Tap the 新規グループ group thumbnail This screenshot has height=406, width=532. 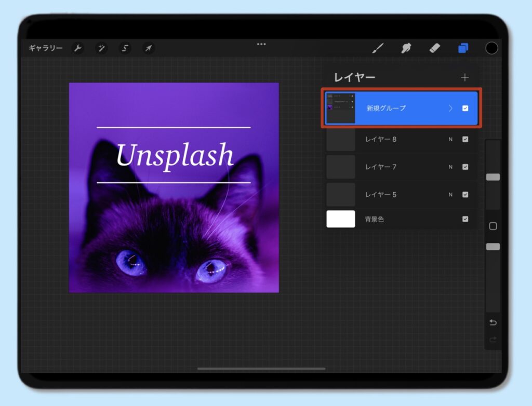coord(340,108)
